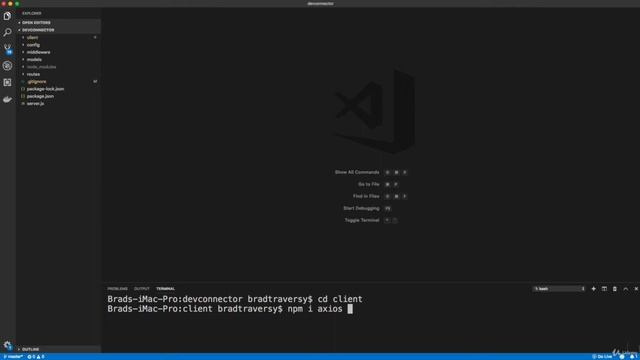The width and height of the screenshot is (640, 360).
Task: Open the Explorer view in activity bar
Action: (7, 16)
